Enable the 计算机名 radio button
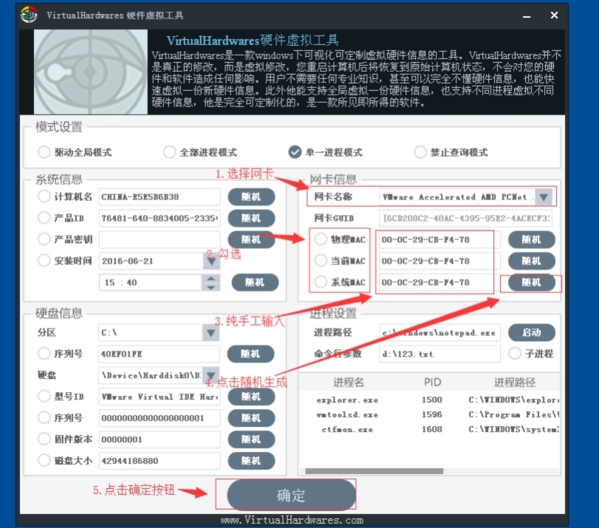 point(44,196)
